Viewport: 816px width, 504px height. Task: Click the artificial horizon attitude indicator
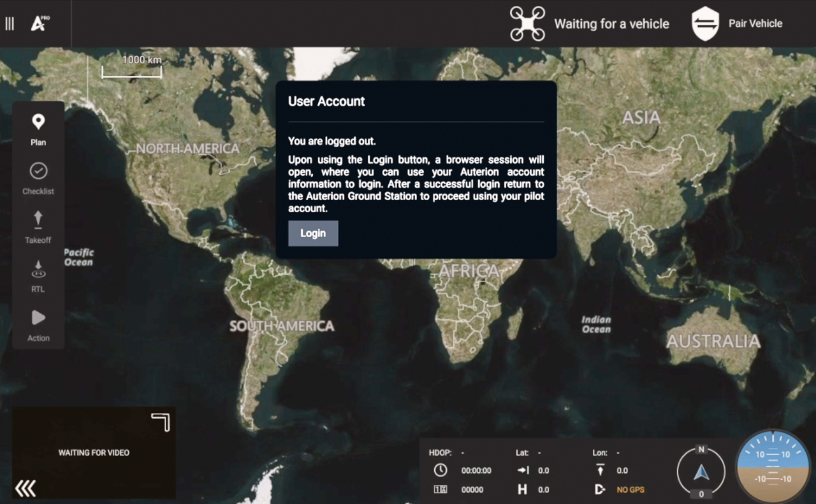772,467
